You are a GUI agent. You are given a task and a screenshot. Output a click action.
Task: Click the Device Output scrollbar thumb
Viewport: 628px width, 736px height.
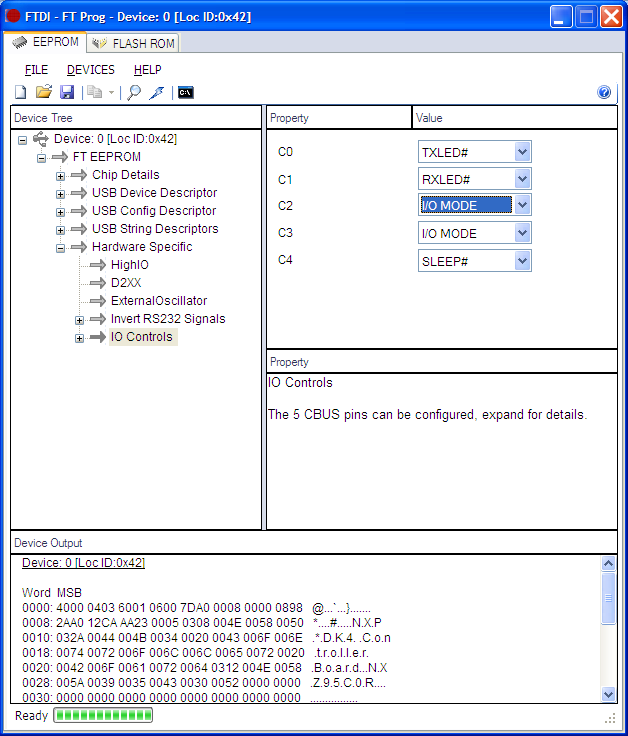click(x=608, y=598)
